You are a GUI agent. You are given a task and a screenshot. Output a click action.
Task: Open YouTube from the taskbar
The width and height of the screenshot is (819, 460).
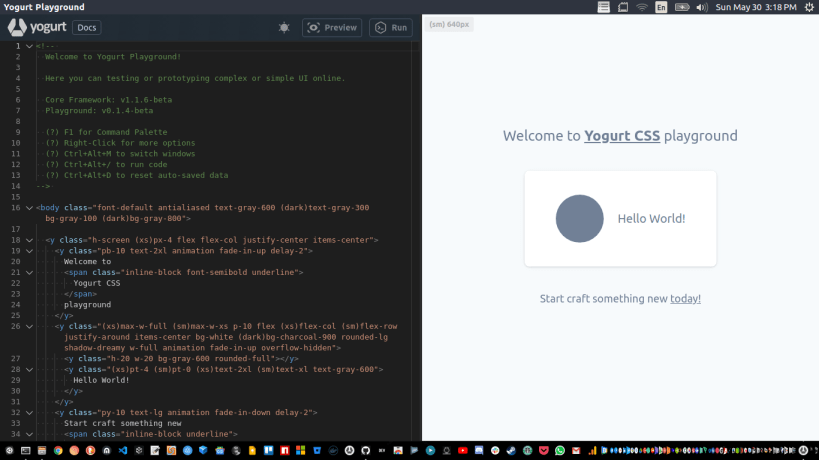(463, 451)
